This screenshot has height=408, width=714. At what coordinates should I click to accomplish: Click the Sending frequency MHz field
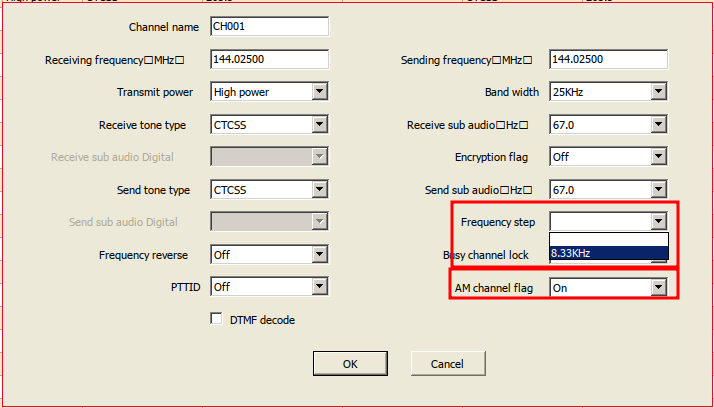tap(608, 60)
